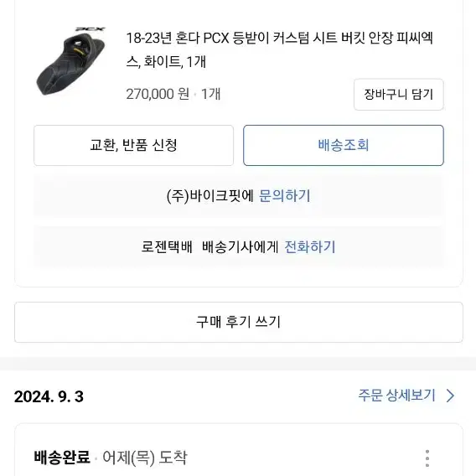Select the 교환, 반품 신청 button

[x=133, y=145]
